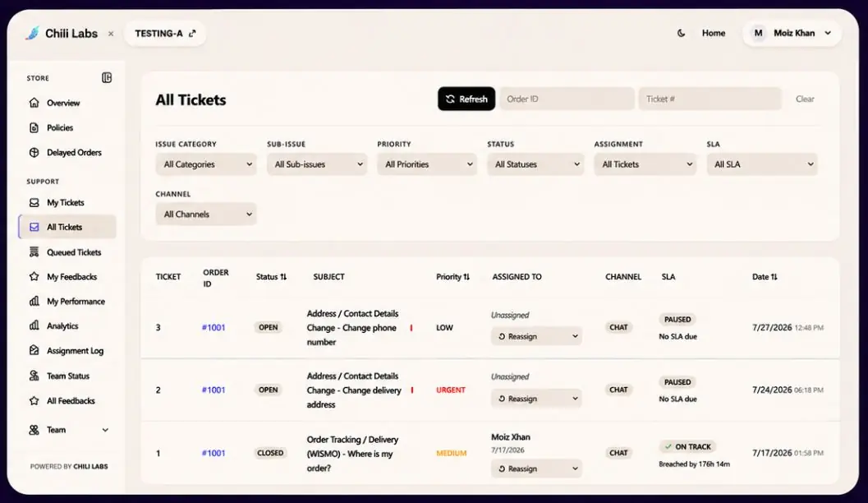Screen dimensions: 868x503
Task: Click the PAUSED badge on ticket 3
Action: (x=677, y=320)
